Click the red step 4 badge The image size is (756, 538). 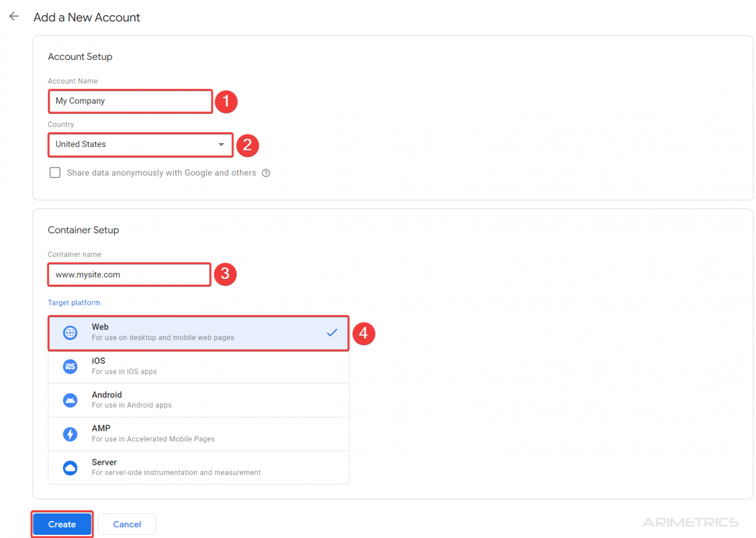tap(364, 333)
